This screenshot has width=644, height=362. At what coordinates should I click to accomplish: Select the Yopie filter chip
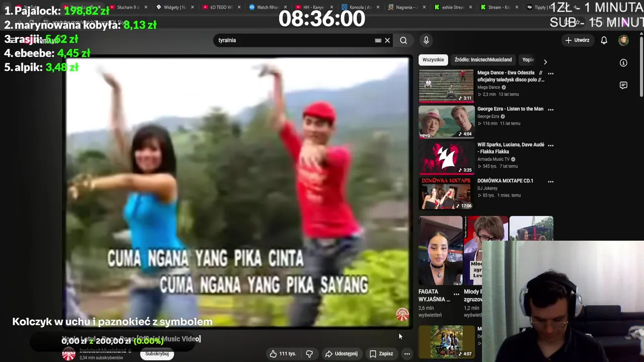527,59
